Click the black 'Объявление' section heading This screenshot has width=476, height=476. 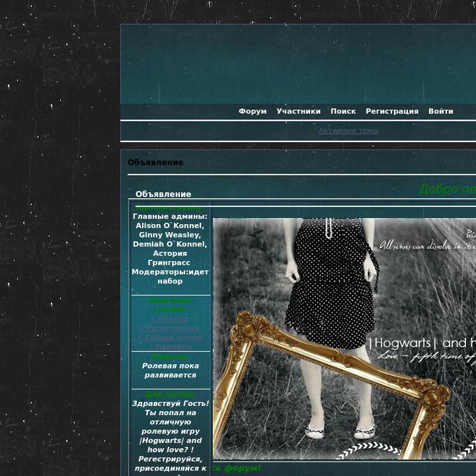[x=155, y=163]
